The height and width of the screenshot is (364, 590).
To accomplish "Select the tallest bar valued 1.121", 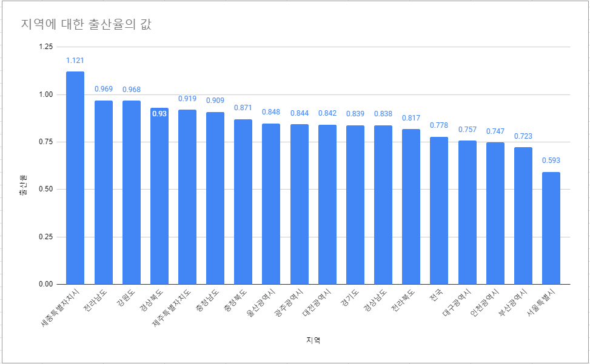I will (75, 177).
